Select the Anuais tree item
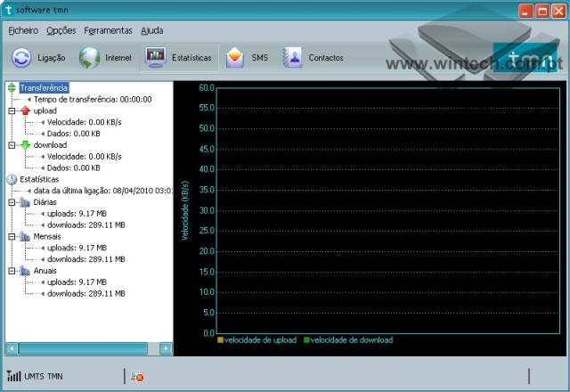Screen dimensions: 570x392 (x=46, y=270)
